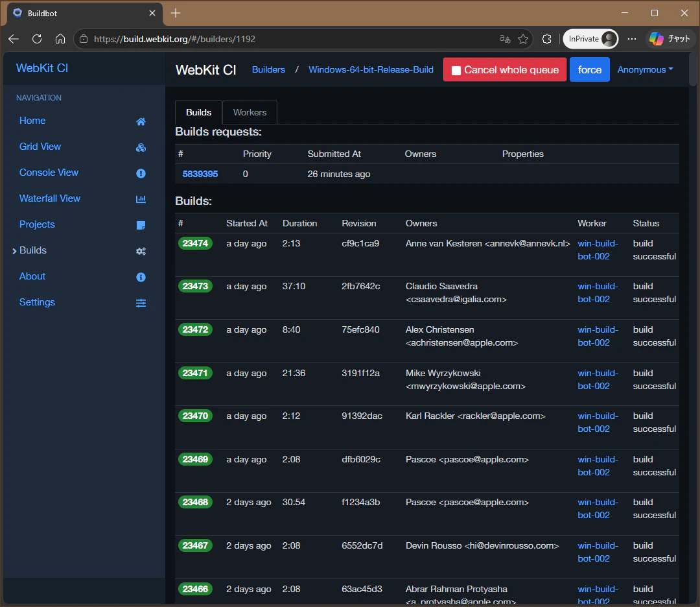Open build 23471 badge
The width and height of the screenshot is (700, 607).
coord(195,373)
